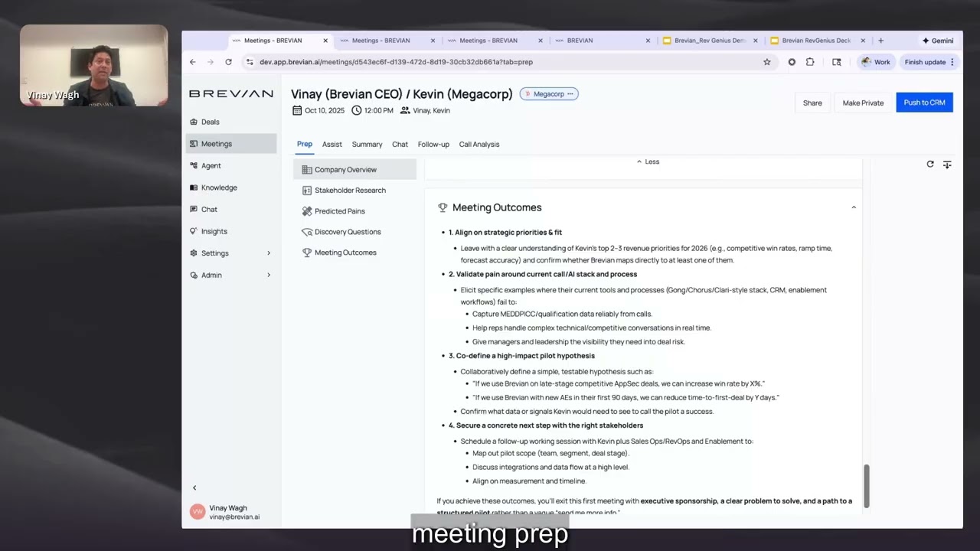The height and width of the screenshot is (551, 980).
Task: Expand the Settings submenu arrow
Action: [x=268, y=253]
